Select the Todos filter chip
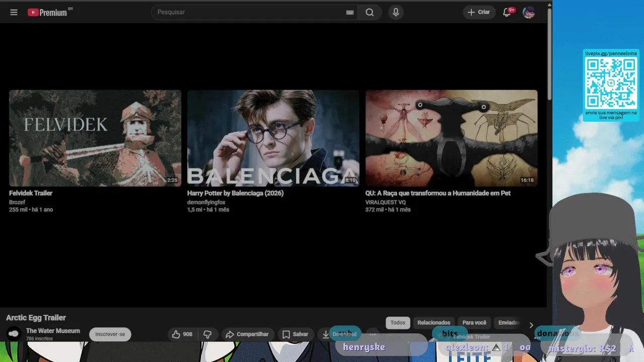 (398, 323)
